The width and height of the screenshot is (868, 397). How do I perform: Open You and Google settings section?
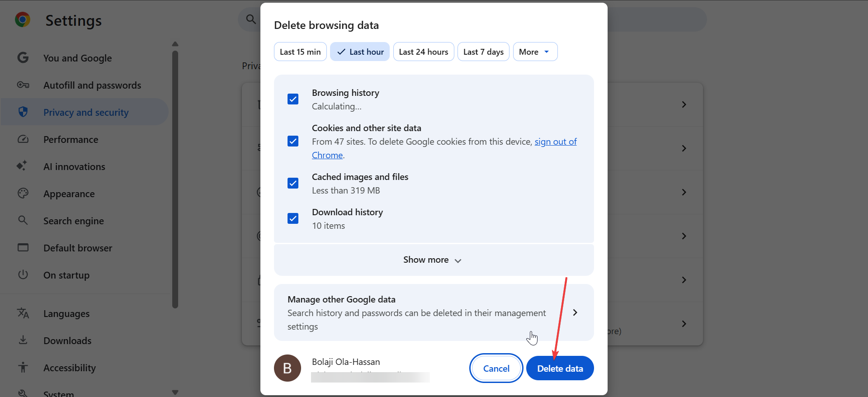click(x=85, y=58)
